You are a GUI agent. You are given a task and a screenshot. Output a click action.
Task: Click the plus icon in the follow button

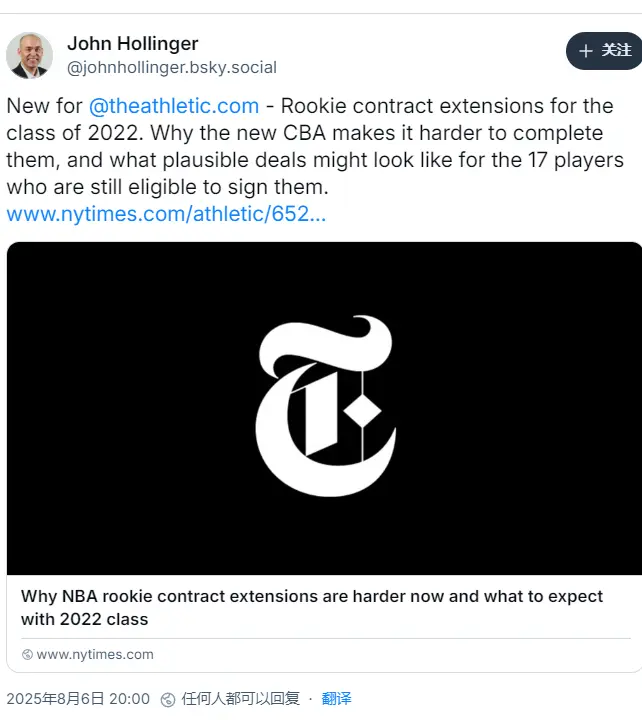[586, 51]
